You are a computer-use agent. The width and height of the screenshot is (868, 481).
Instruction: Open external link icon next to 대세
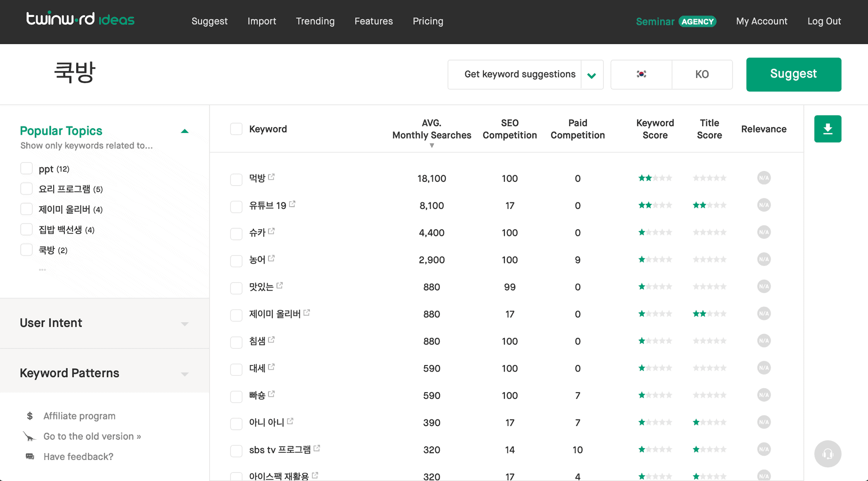click(x=271, y=367)
